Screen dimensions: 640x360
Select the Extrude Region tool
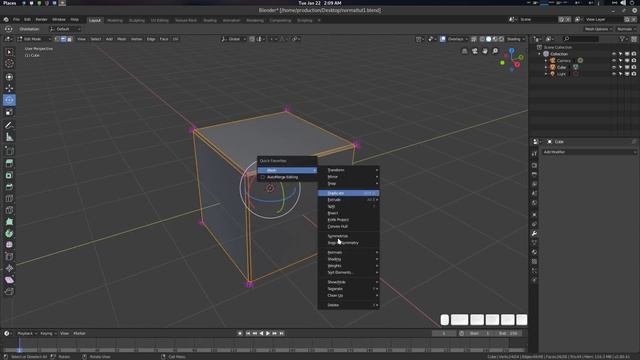tap(9, 163)
